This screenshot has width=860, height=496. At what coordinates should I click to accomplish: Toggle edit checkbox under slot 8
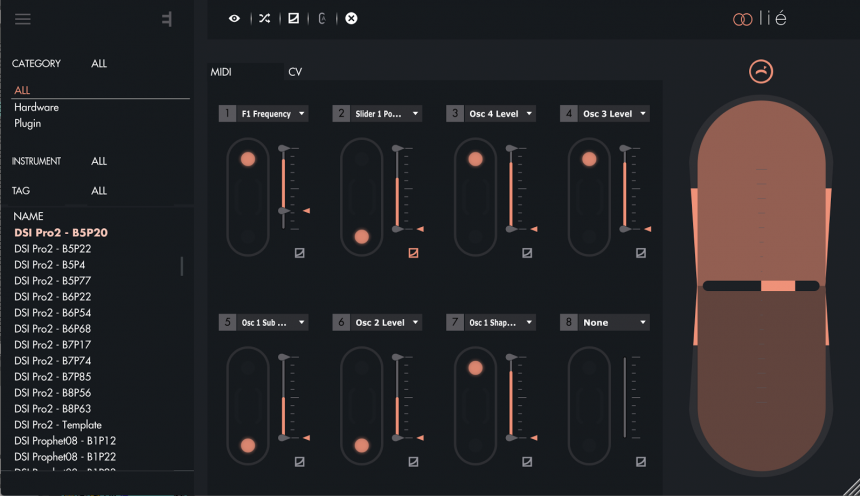click(641, 462)
